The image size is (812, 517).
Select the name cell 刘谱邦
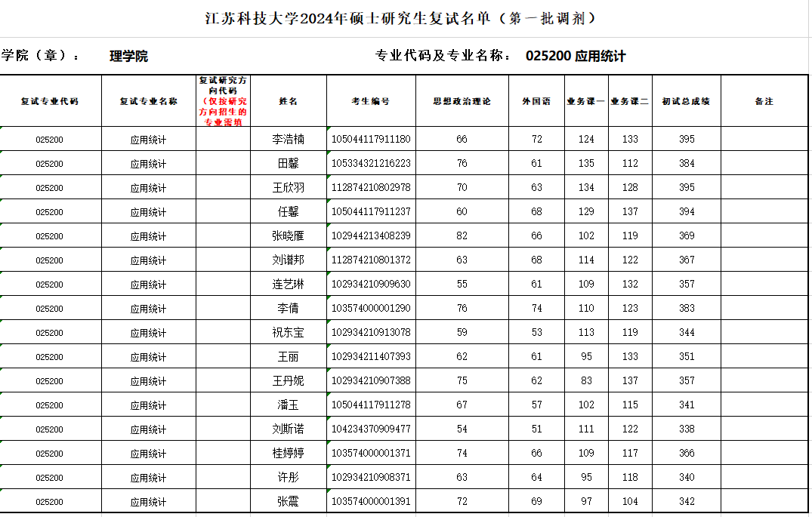289,260
